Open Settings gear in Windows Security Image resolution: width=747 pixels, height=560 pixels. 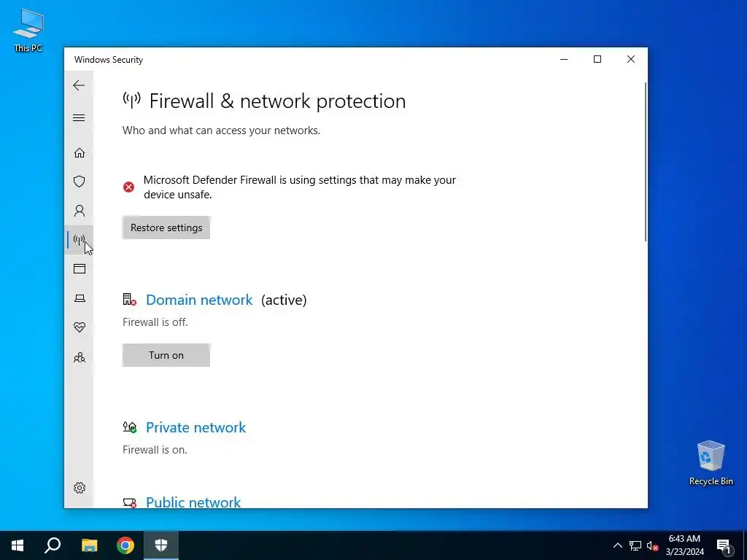pos(79,488)
